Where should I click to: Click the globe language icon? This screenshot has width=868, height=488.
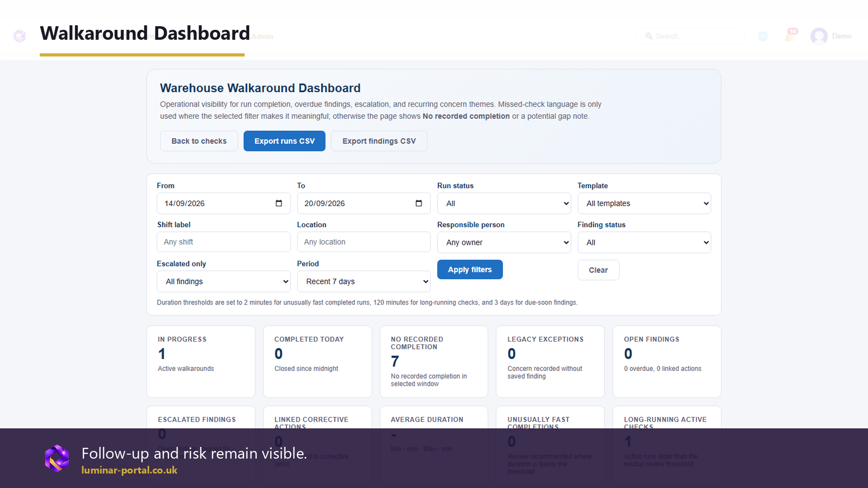coord(763,36)
